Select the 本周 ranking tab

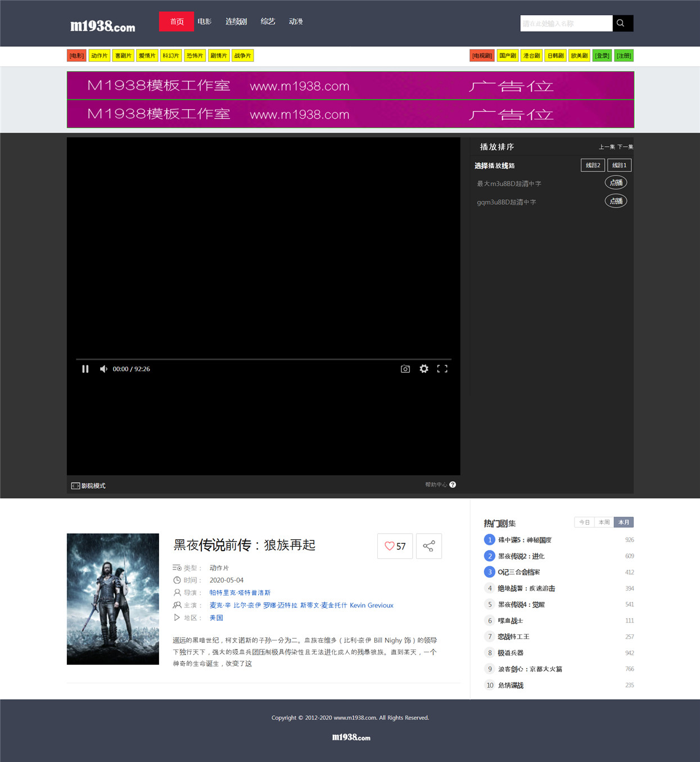coord(604,522)
